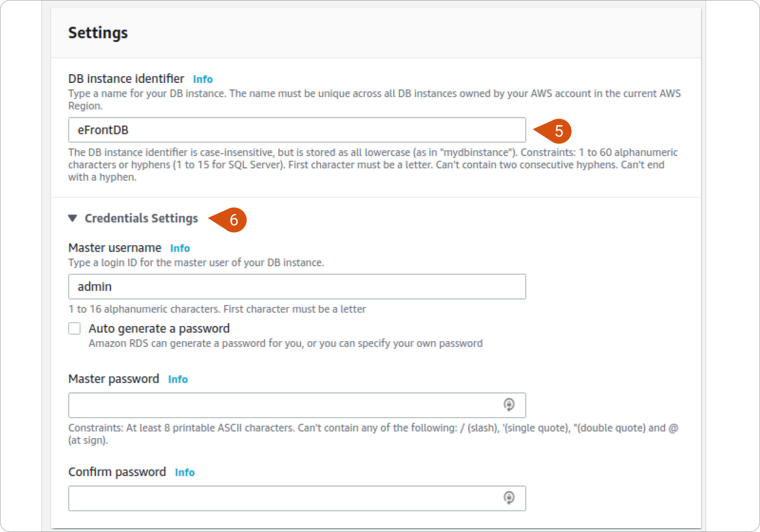Toggle the Credentials Settings heading
Viewport: 760px width, 532px height.
click(141, 218)
